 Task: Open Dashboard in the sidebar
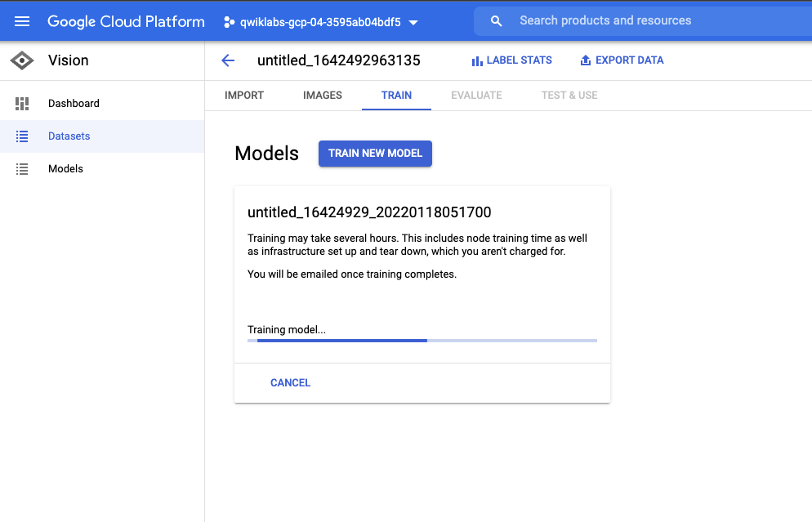click(x=102, y=104)
